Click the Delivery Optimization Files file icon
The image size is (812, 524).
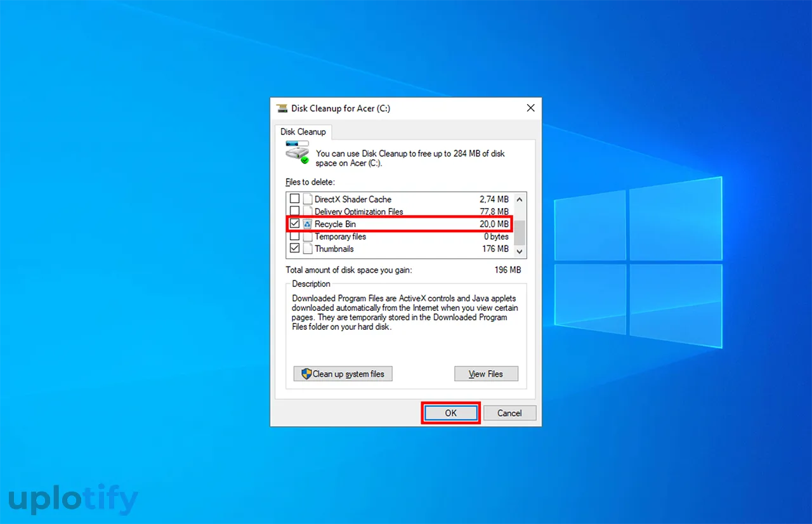[308, 211]
